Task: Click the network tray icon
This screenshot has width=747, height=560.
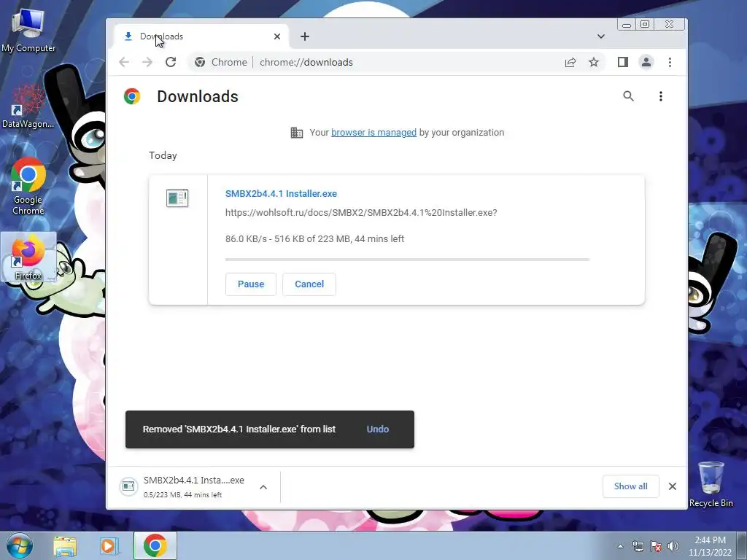Action: pos(638,546)
